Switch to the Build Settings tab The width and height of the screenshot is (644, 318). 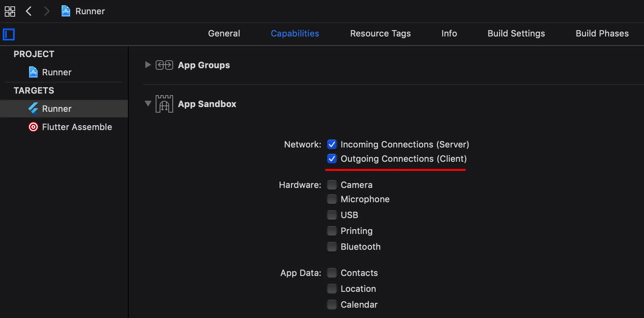pyautogui.click(x=516, y=34)
